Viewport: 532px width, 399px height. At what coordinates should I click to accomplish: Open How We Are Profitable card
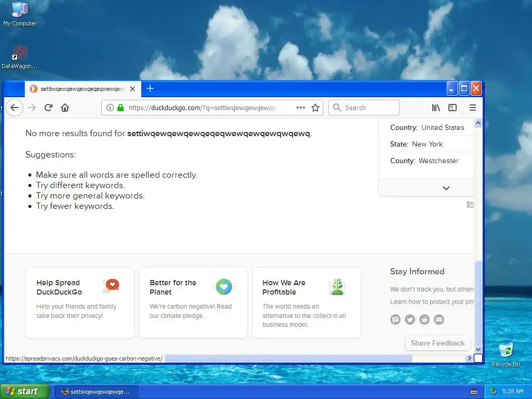307,302
